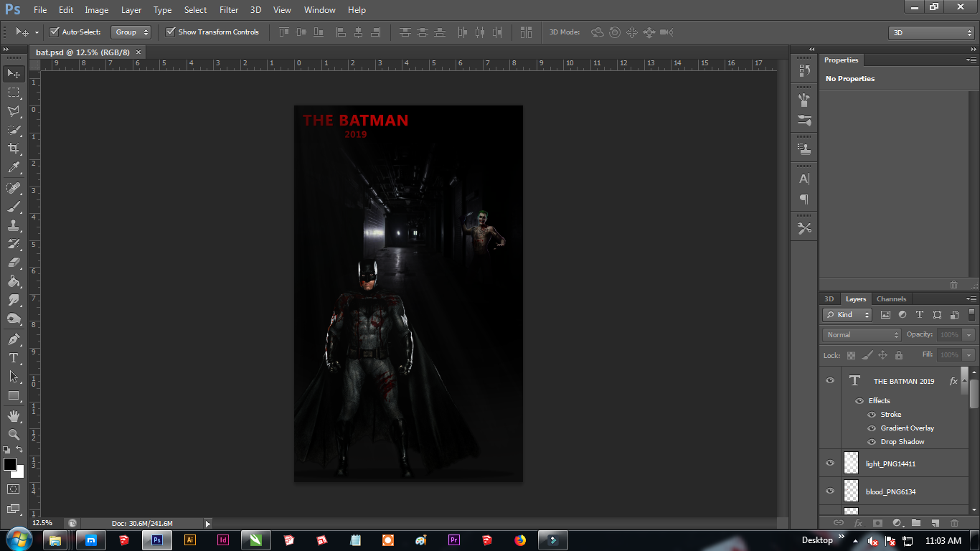Switch to the Channels tab
The image size is (980, 551).
click(x=891, y=299)
